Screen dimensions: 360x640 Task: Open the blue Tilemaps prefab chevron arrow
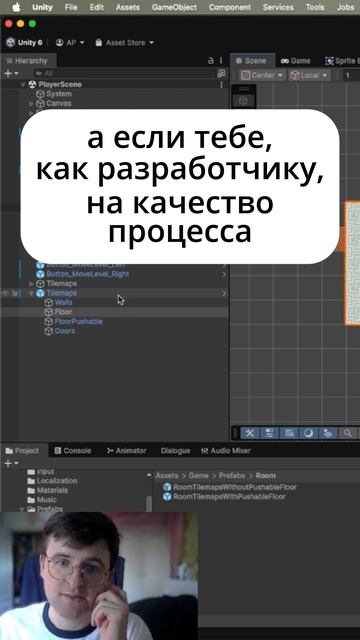[224, 293]
